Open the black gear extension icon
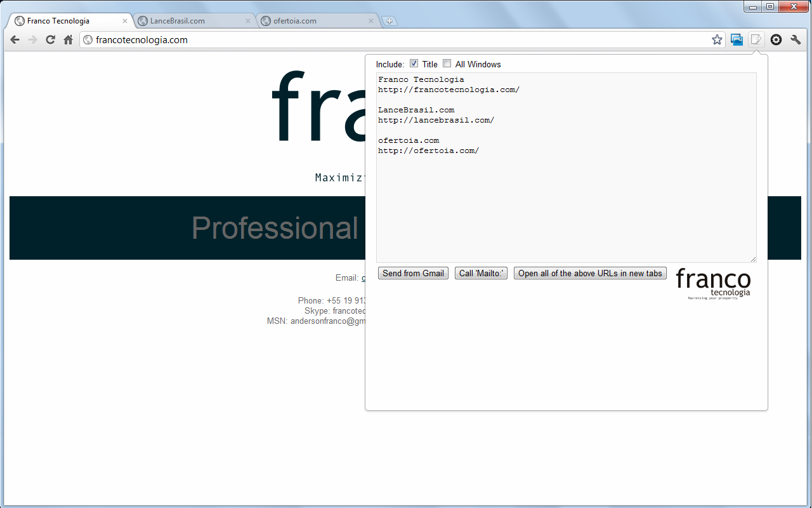 [x=776, y=40]
